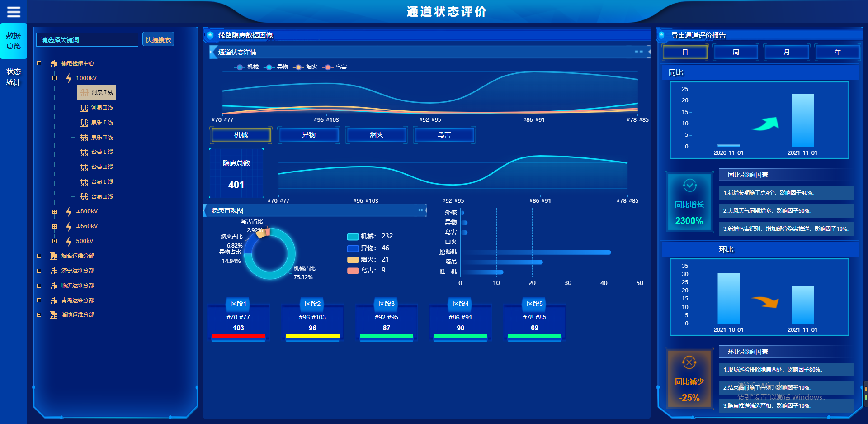This screenshot has width=868, height=424.
Task: Click the lightning icon next to 1000kV
Action: [69, 78]
